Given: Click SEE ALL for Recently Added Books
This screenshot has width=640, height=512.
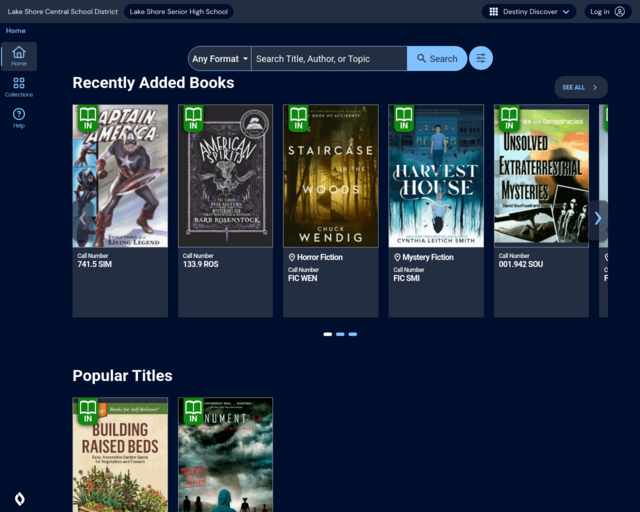Looking at the screenshot, I should [x=581, y=87].
